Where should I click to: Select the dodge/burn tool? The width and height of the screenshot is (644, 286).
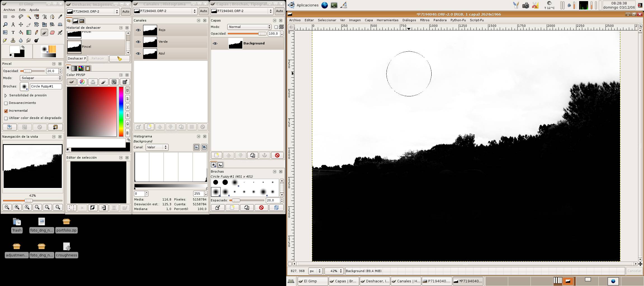pyautogui.click(x=36, y=40)
